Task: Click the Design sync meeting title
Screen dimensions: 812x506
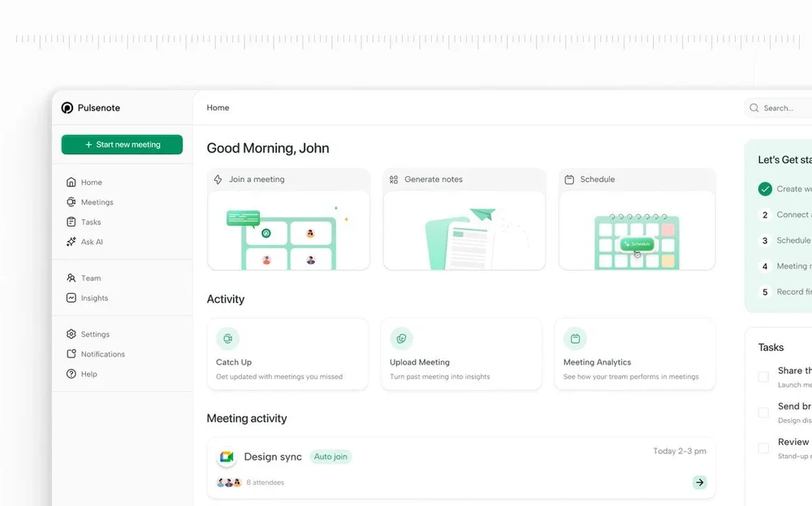Action: point(273,456)
